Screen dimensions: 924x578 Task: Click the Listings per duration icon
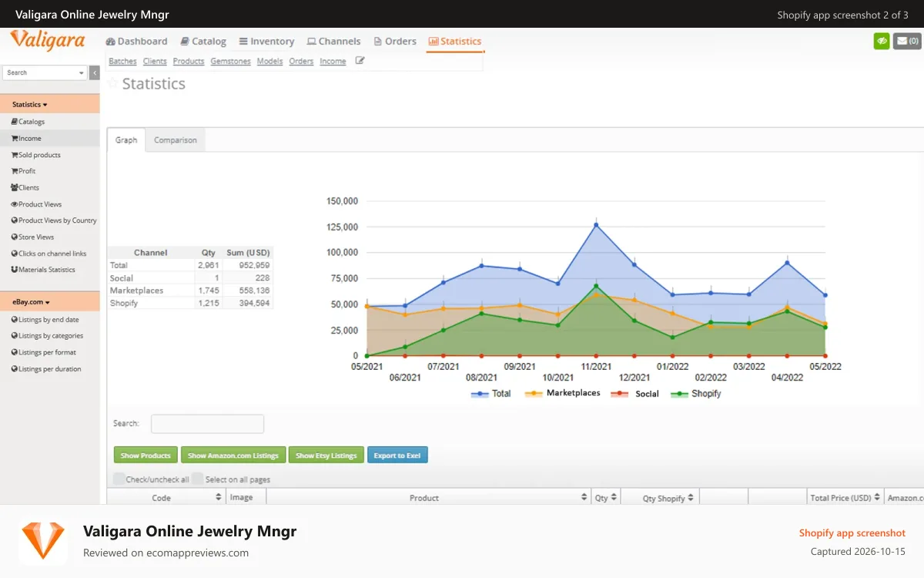pyautogui.click(x=14, y=369)
